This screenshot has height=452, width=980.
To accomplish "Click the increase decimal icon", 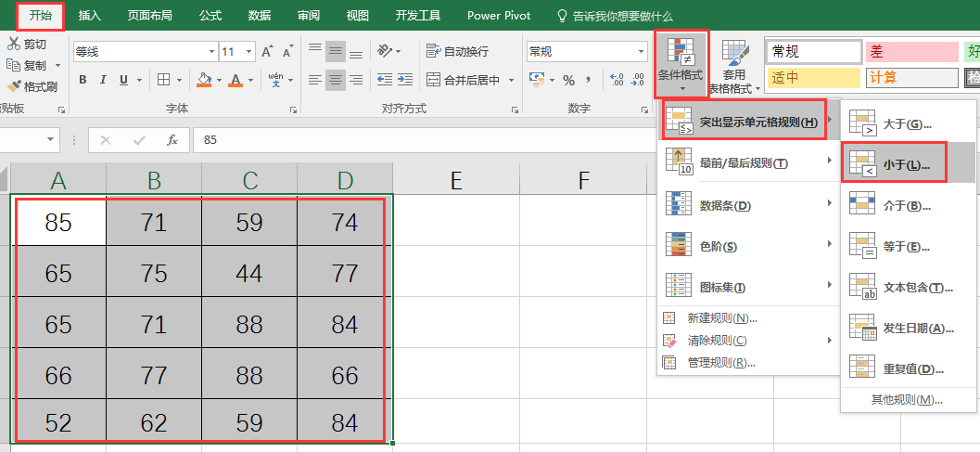I will (617, 80).
